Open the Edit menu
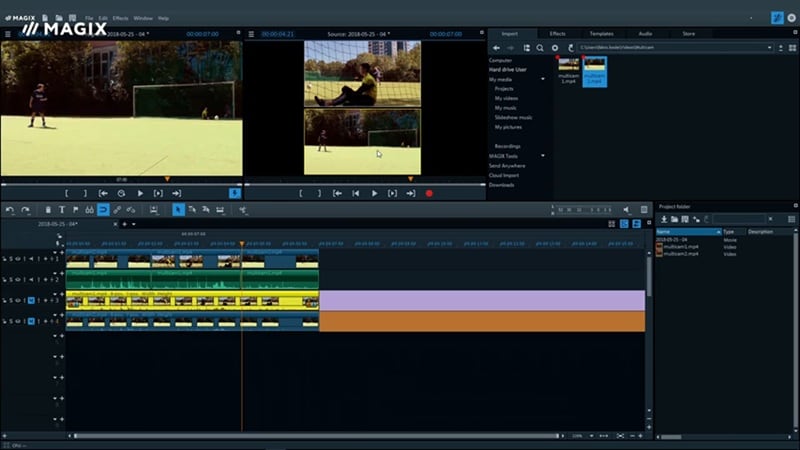Screen dimensions: 800x450 coord(103,18)
